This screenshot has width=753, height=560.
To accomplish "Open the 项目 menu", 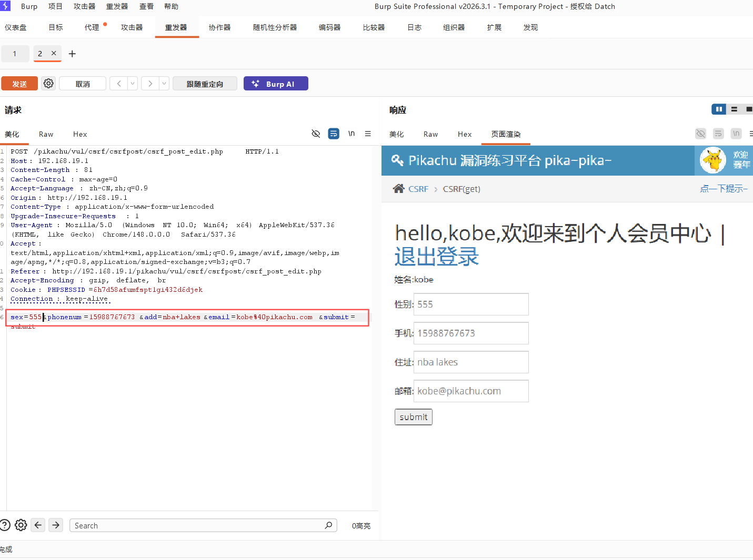I will tap(55, 6).
